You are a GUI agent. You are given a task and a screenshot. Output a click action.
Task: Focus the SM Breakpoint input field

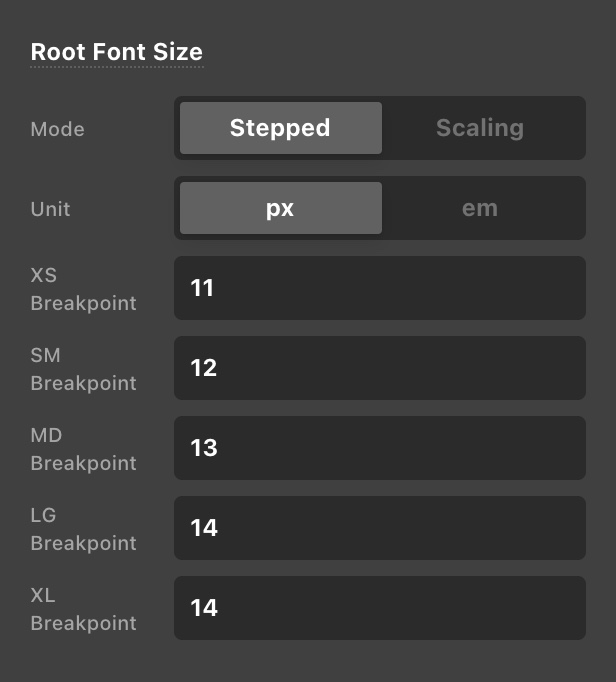[x=380, y=368]
